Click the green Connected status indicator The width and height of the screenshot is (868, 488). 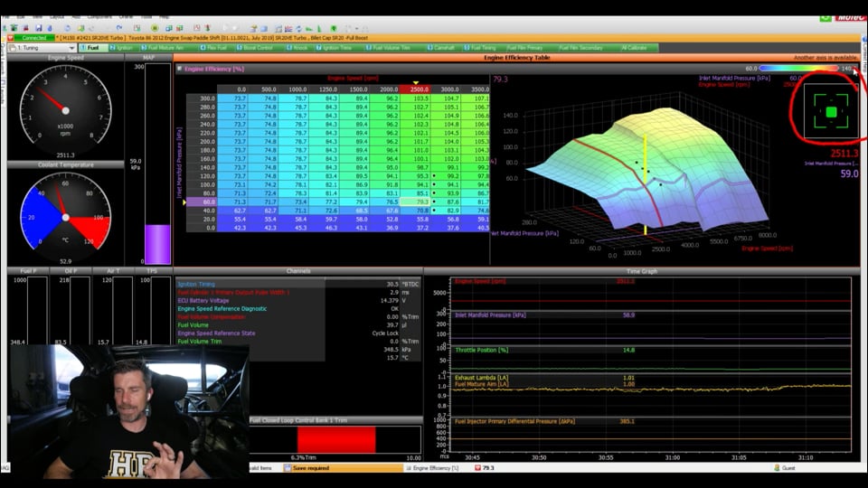(34, 38)
